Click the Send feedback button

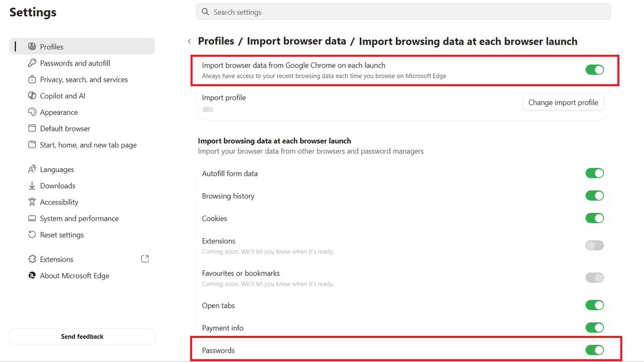[x=82, y=336]
